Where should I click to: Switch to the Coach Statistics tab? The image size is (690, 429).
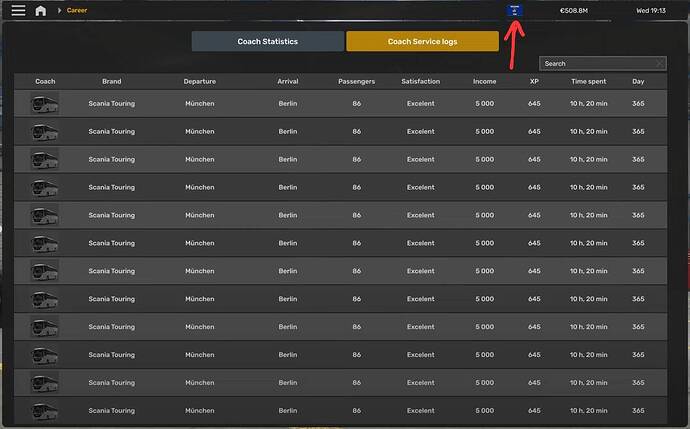(268, 41)
